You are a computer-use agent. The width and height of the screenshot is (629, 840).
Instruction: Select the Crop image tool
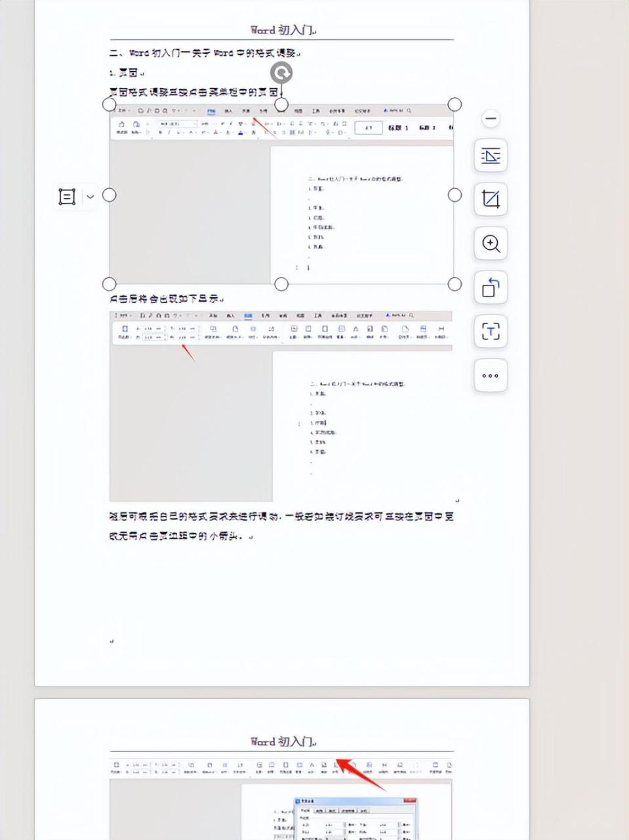tap(491, 199)
